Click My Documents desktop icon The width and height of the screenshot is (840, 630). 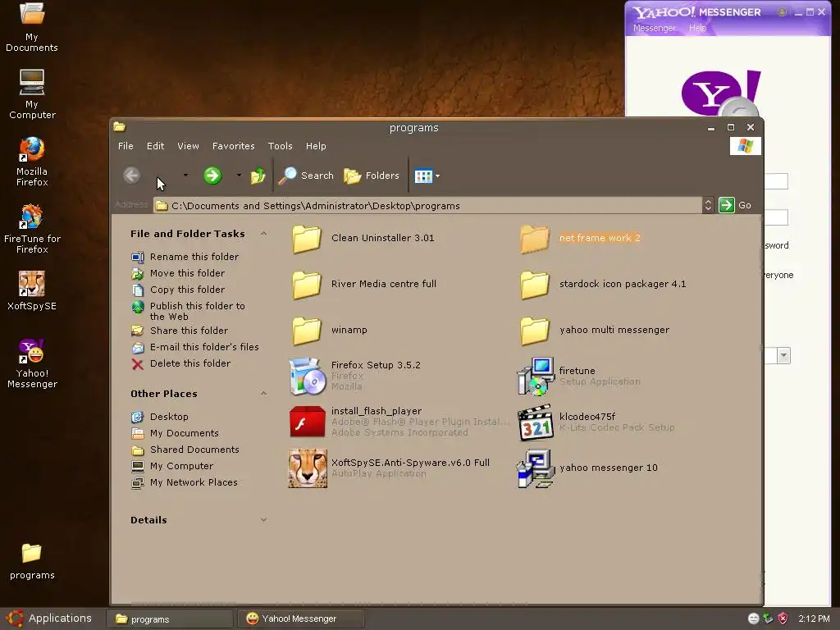32,27
